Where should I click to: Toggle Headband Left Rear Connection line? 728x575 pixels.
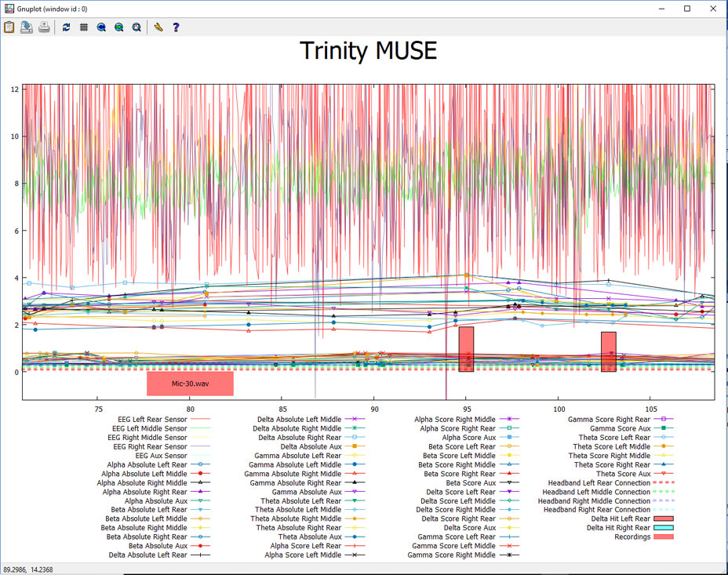599,482
